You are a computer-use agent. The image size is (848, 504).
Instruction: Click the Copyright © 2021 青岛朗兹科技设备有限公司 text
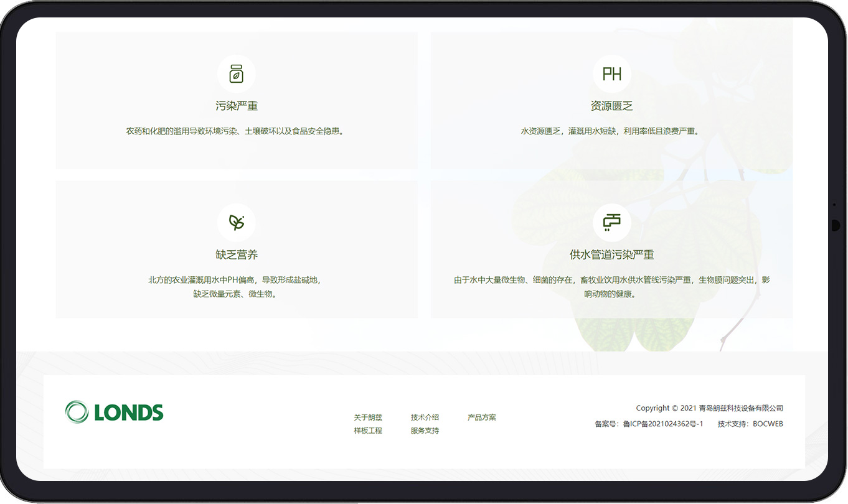click(709, 408)
